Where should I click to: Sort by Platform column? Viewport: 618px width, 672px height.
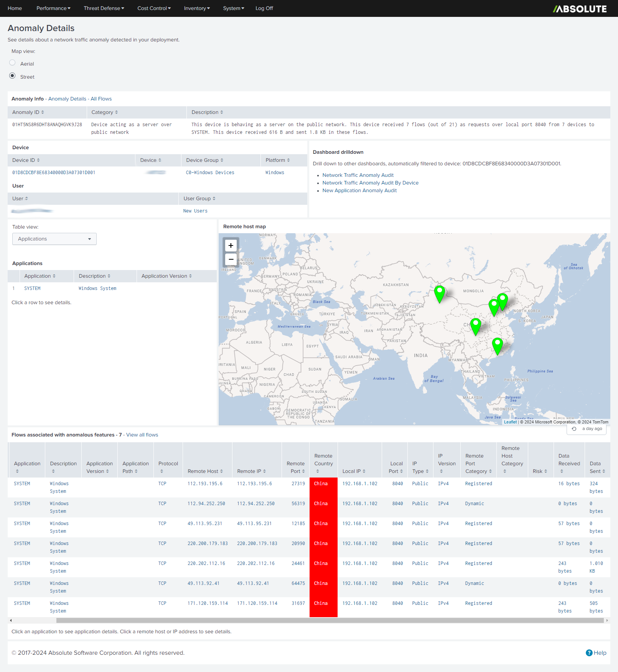pyautogui.click(x=278, y=160)
